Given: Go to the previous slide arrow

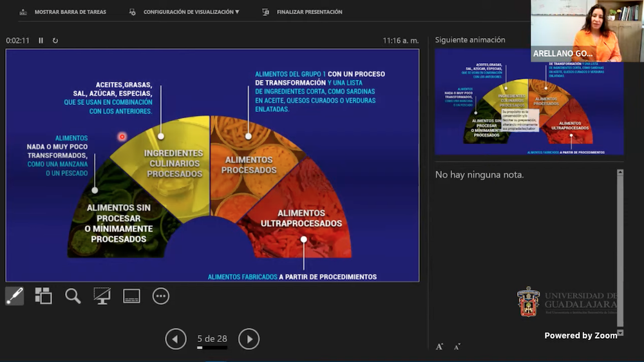Looking at the screenshot, I should (176, 339).
